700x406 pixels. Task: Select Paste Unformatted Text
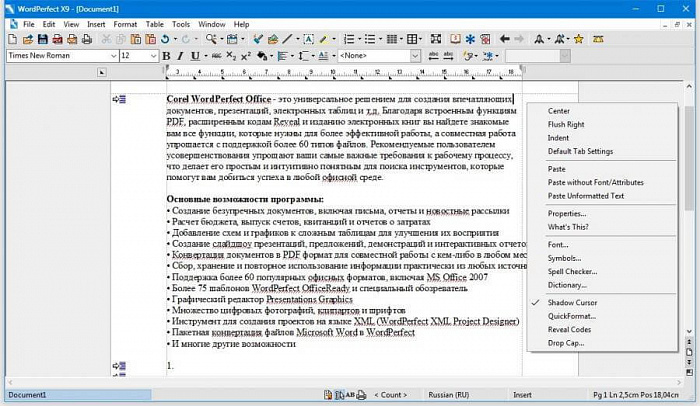pyautogui.click(x=586, y=196)
